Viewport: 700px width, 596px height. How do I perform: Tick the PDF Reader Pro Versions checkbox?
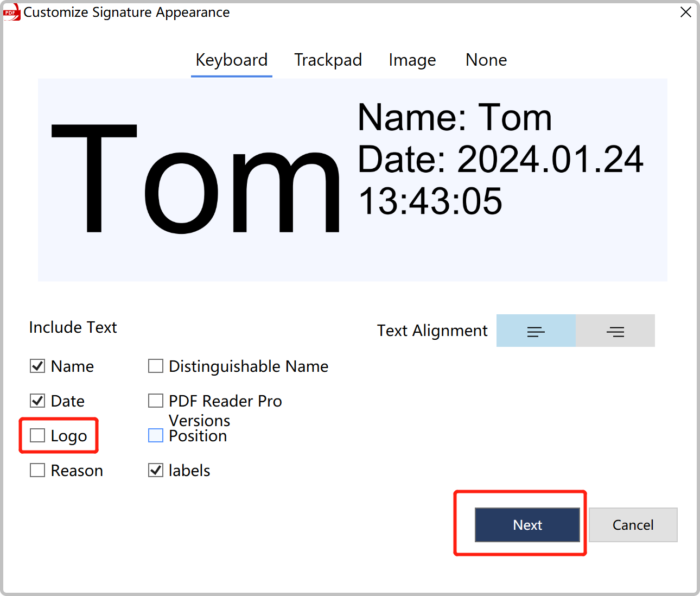(156, 401)
